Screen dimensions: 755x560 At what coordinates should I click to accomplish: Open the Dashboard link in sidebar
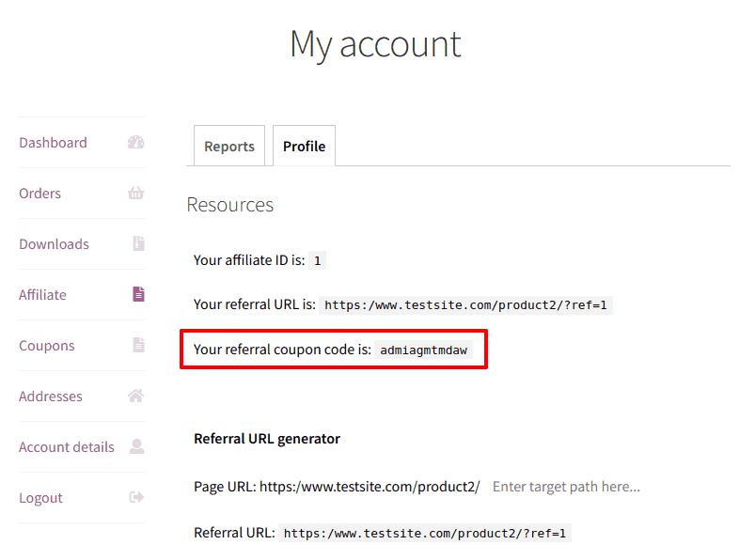53,143
